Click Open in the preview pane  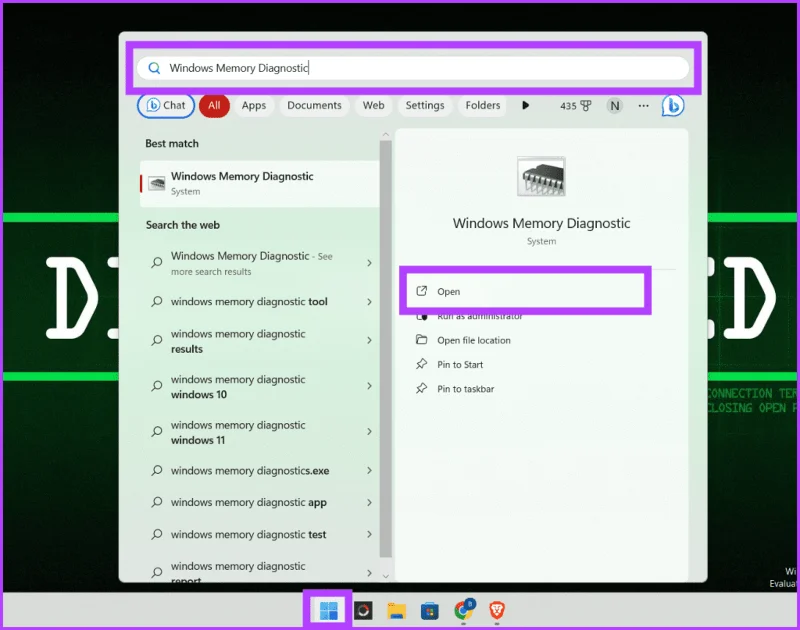click(524, 291)
